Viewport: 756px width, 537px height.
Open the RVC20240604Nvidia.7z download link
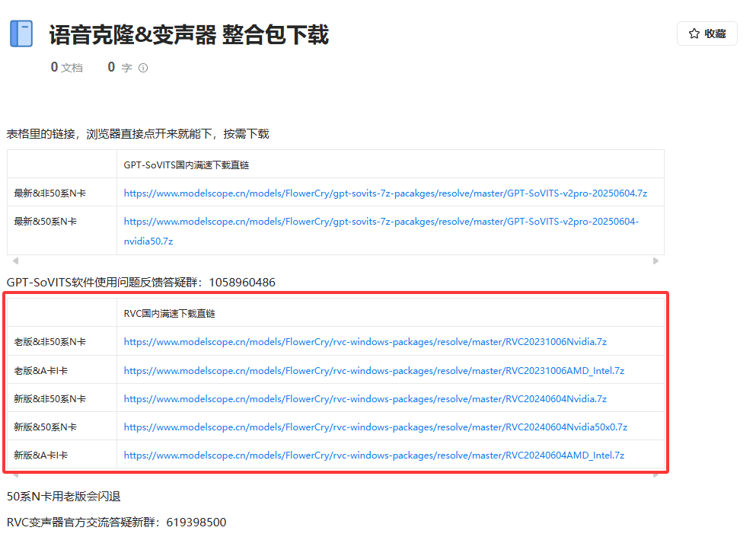click(365, 399)
